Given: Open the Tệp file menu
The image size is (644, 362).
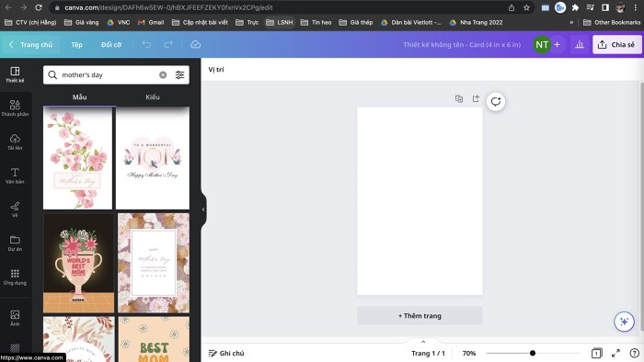Looking at the screenshot, I should coord(76,45).
